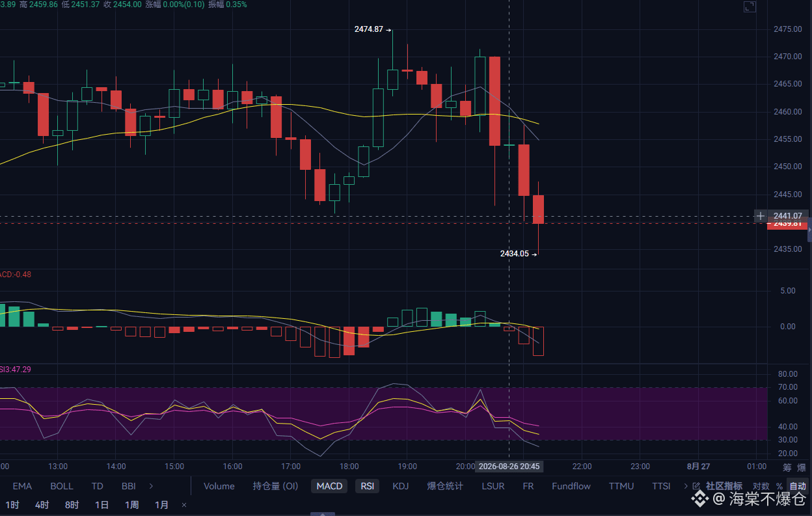Screen dimensions: 812x516
Task: Disable the RSI indicator
Action: click(368, 486)
